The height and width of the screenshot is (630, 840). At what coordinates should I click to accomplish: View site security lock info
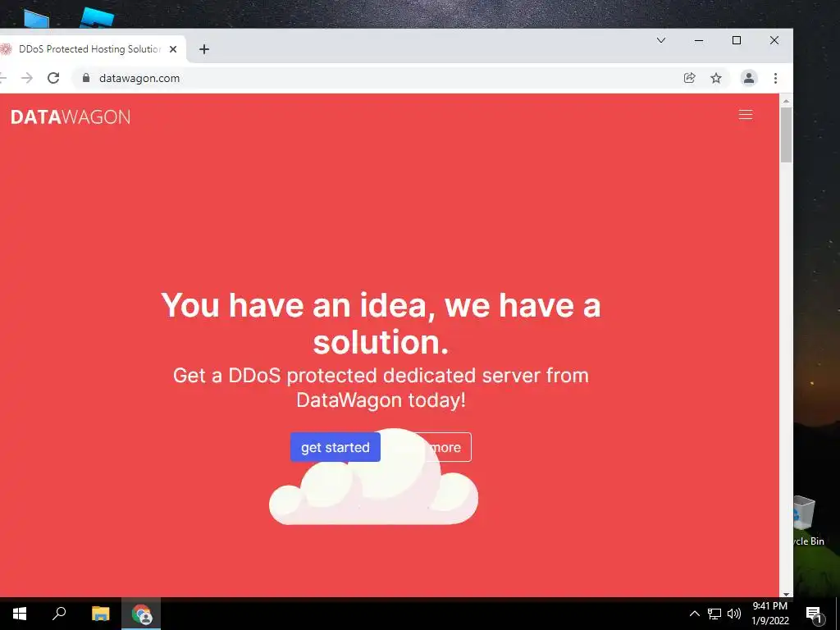[x=85, y=78]
